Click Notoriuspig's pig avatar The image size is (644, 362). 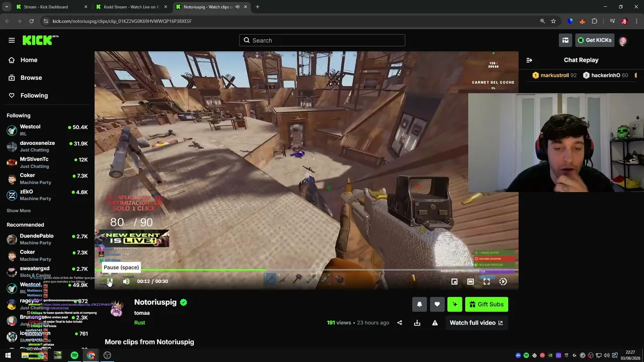pyautogui.click(x=117, y=309)
